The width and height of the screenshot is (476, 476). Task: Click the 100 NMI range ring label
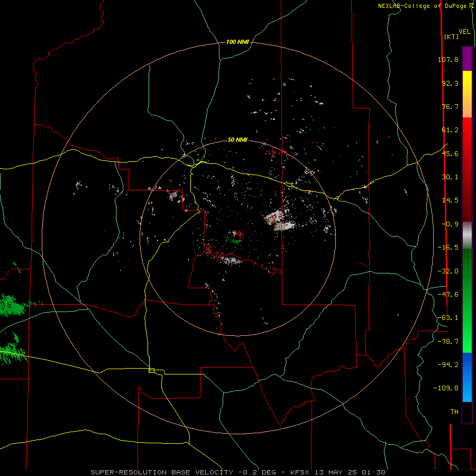237,42
